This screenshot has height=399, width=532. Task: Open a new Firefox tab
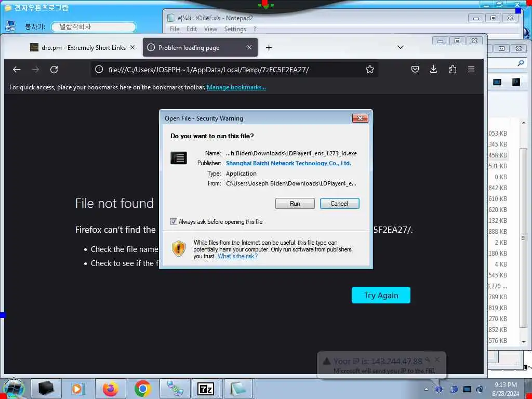[269, 48]
